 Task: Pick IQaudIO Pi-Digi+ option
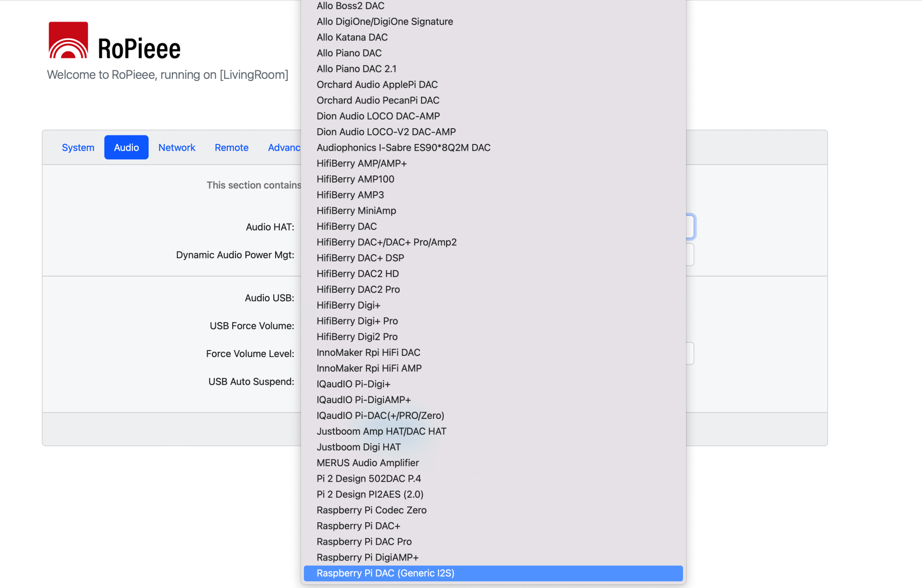(x=493, y=384)
